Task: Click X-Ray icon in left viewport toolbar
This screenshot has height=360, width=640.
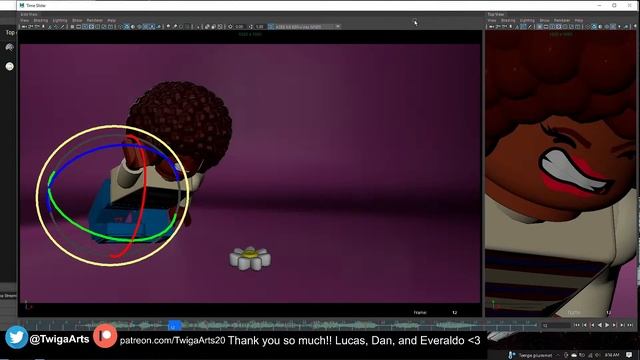Action: (207, 27)
